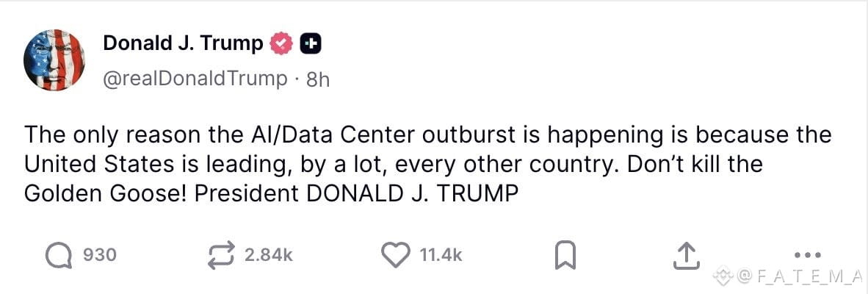The width and height of the screenshot is (868, 294).
Task: View the 2.84k reposts count
Action: coord(269,255)
